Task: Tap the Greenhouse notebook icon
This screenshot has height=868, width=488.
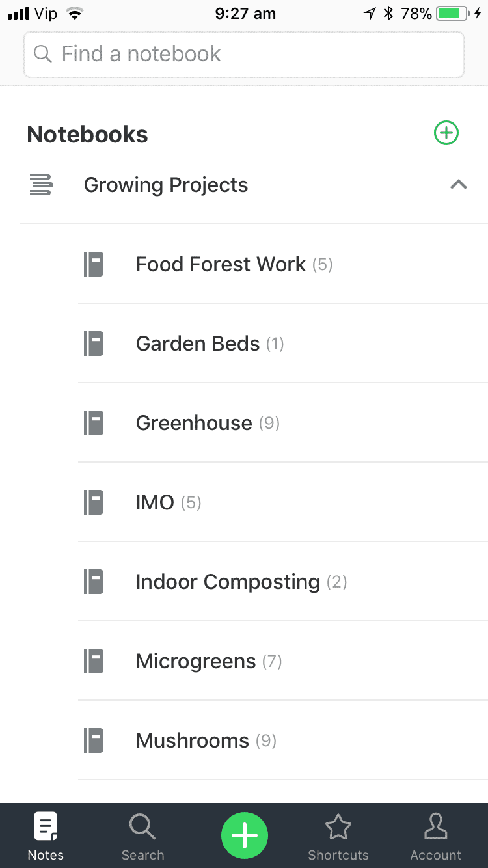Action: [94, 423]
